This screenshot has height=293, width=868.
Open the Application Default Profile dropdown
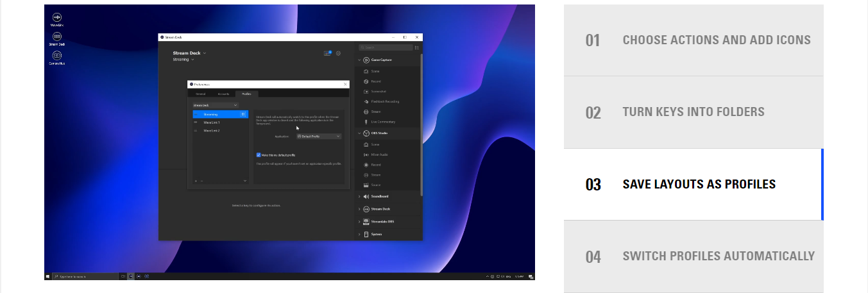319,137
